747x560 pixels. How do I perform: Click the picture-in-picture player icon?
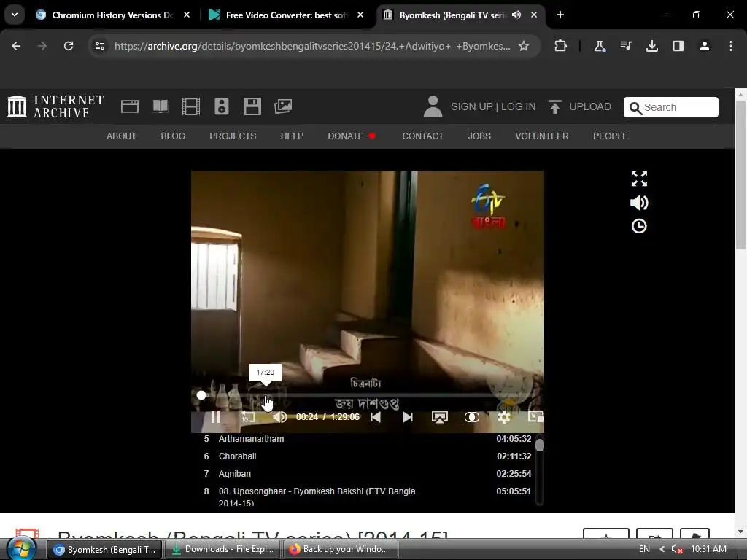[536, 417]
